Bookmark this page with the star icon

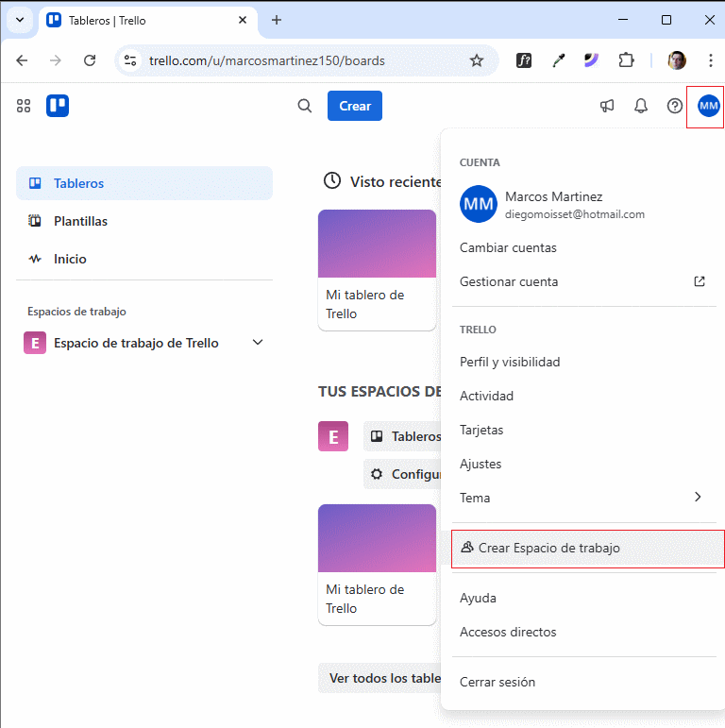coord(477,60)
